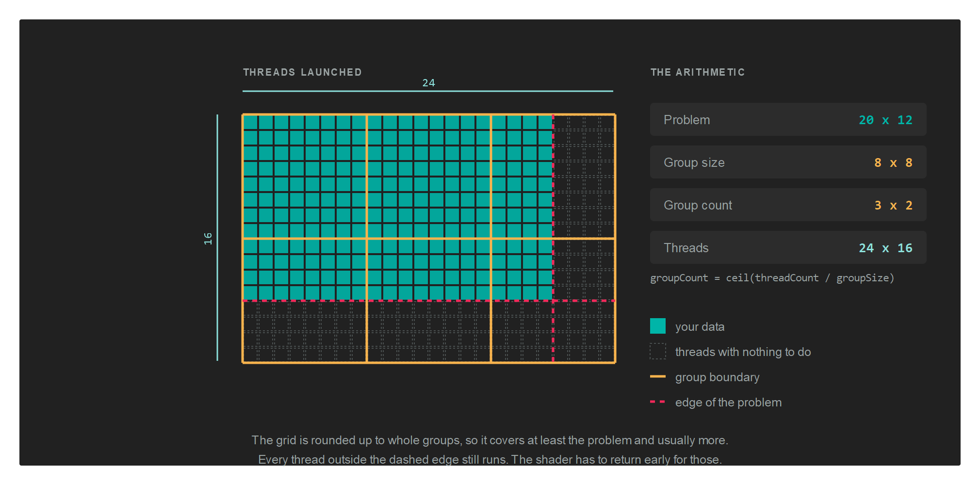Click the 'THREADS LAUNCHED' heading
The height and width of the screenshot is (485, 980).
click(x=302, y=72)
